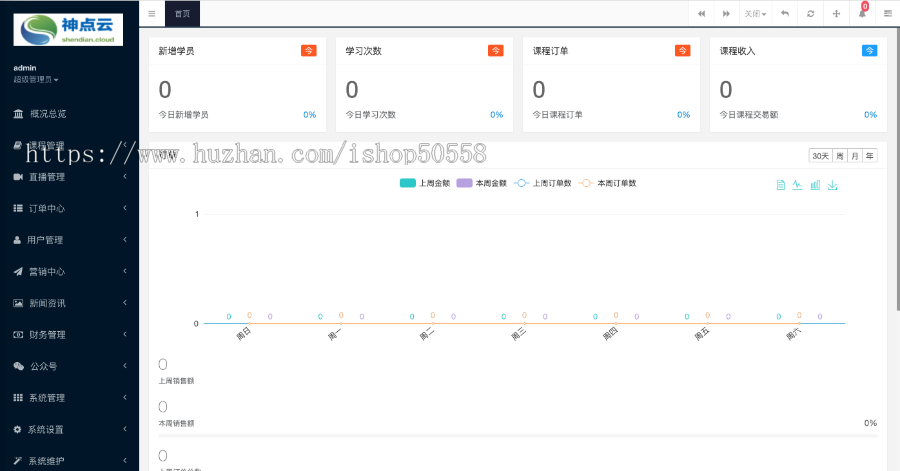Expand the chevron beside 公众号
The height and width of the screenshot is (471, 900).
[x=125, y=365]
